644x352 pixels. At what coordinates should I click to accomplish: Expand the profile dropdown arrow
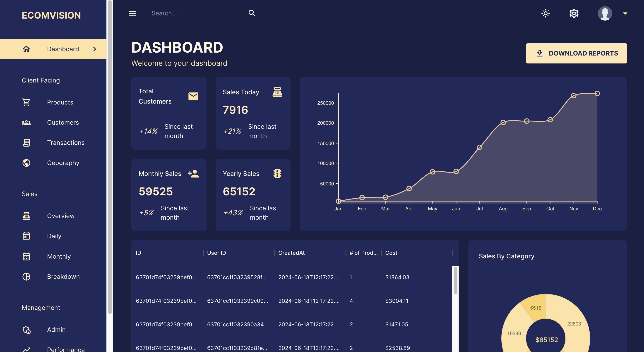625,14
